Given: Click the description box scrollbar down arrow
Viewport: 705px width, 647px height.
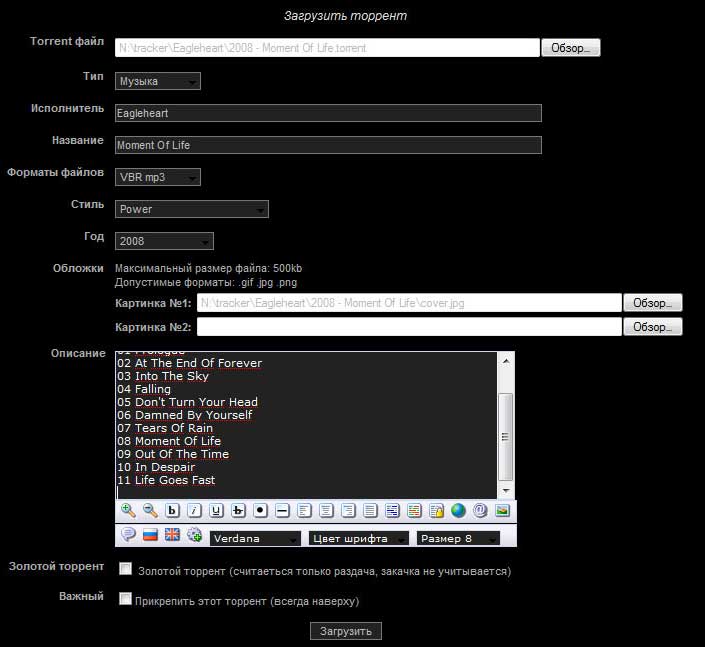Looking at the screenshot, I should point(506,490).
